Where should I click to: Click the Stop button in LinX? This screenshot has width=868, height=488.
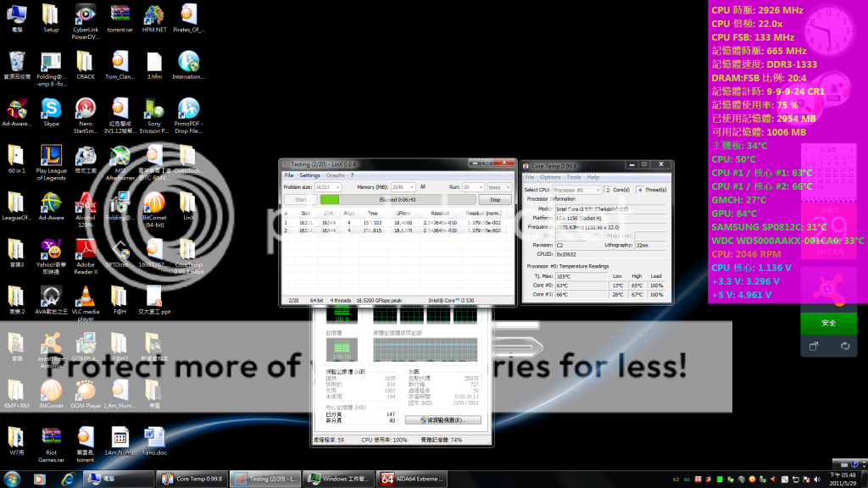tap(495, 200)
